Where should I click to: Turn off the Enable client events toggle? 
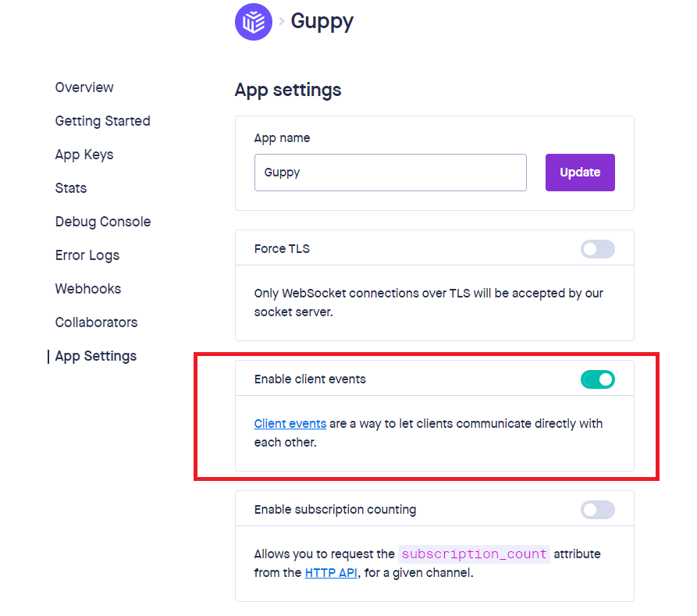click(597, 379)
